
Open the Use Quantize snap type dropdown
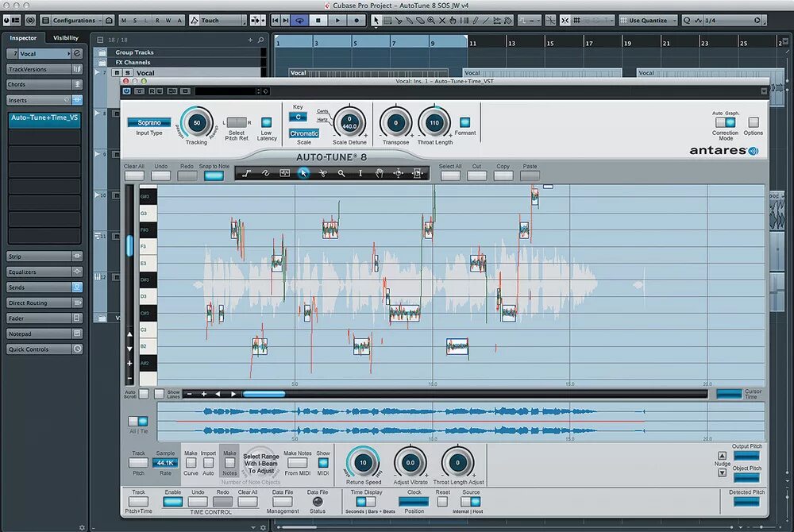[x=649, y=20]
